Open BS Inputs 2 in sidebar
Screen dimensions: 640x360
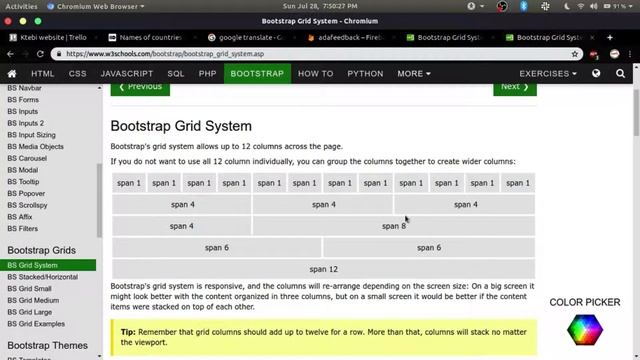pos(25,123)
